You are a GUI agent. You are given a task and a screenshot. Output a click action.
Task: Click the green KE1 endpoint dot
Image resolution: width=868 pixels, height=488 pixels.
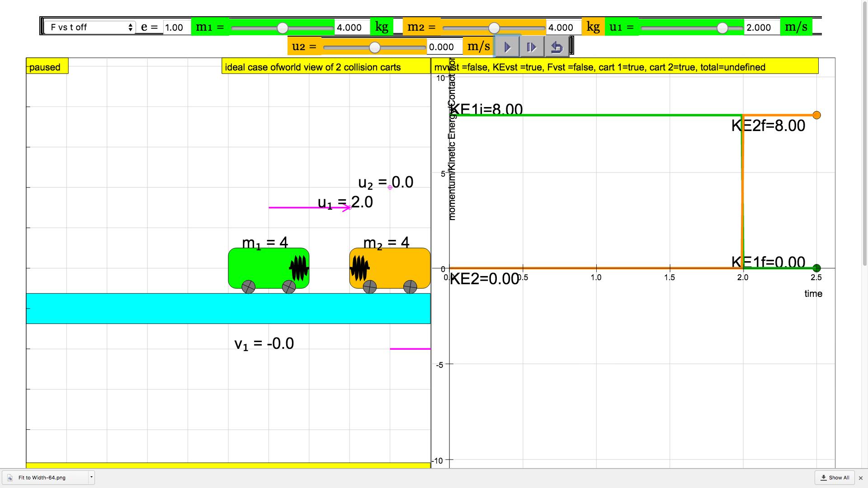pyautogui.click(x=816, y=268)
